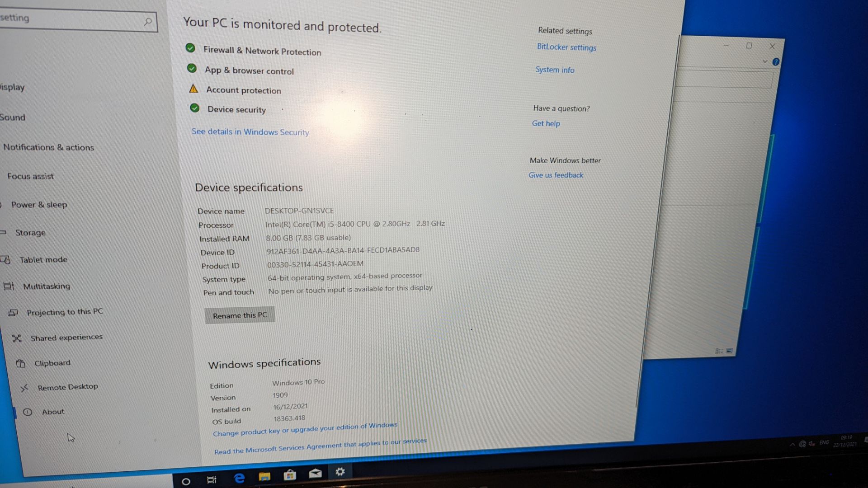Image resolution: width=868 pixels, height=488 pixels.
Task: Select Projecting to this PC menu item
Action: (66, 311)
